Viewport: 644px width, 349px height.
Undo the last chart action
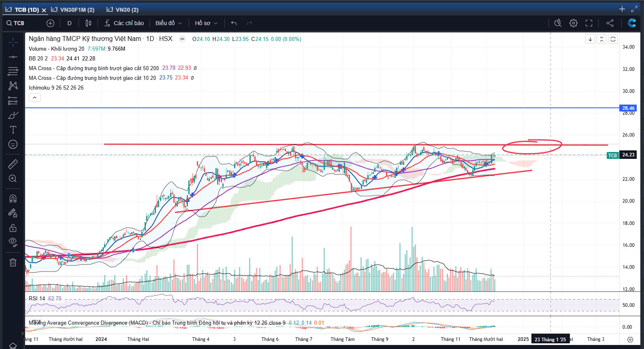234,23
